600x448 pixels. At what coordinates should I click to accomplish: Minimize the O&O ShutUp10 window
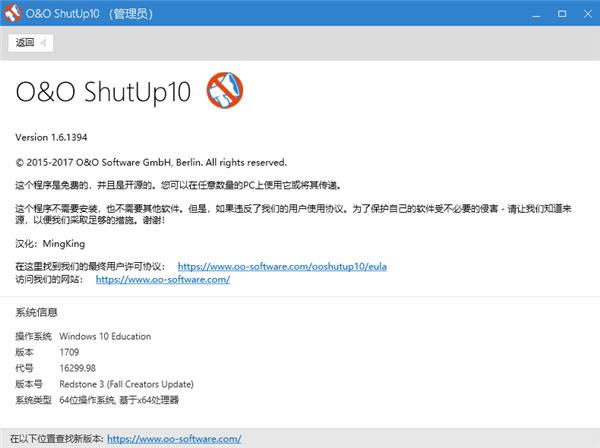click(536, 14)
